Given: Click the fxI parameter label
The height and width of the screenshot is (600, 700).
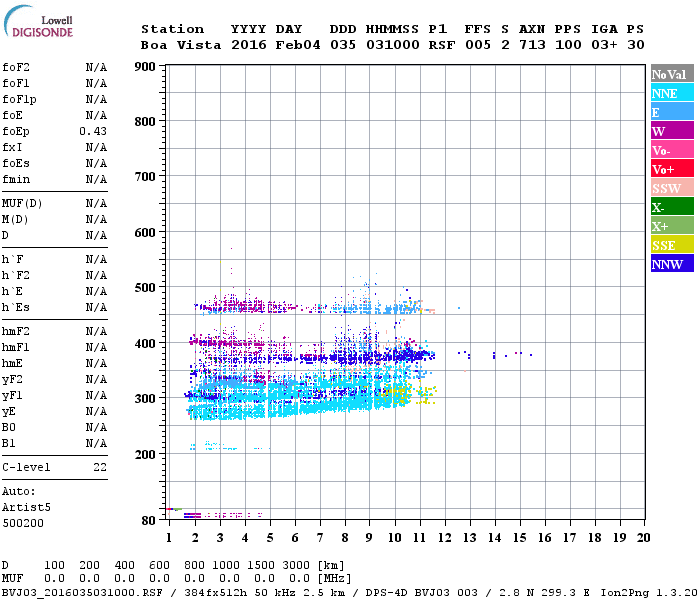Looking at the screenshot, I should point(12,147).
